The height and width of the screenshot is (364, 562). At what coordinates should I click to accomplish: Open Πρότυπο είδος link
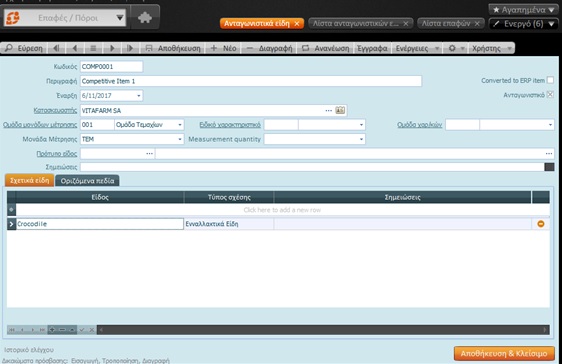click(x=56, y=154)
